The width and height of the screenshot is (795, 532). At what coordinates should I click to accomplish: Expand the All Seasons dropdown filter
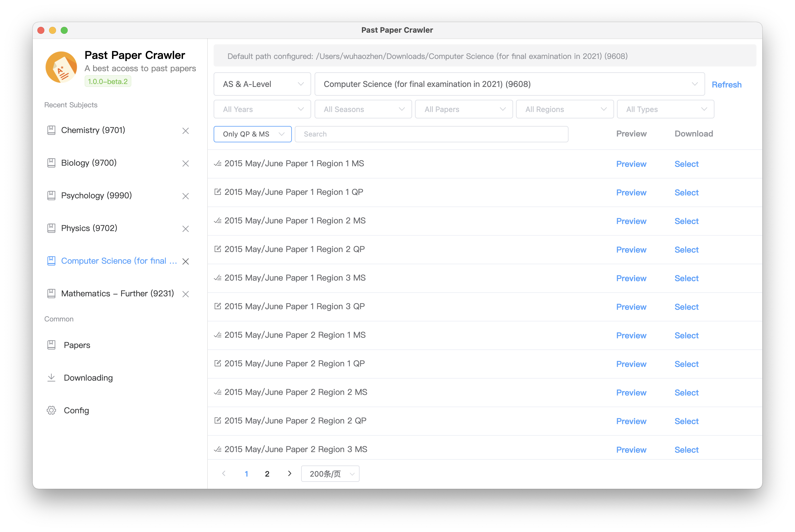click(x=362, y=109)
